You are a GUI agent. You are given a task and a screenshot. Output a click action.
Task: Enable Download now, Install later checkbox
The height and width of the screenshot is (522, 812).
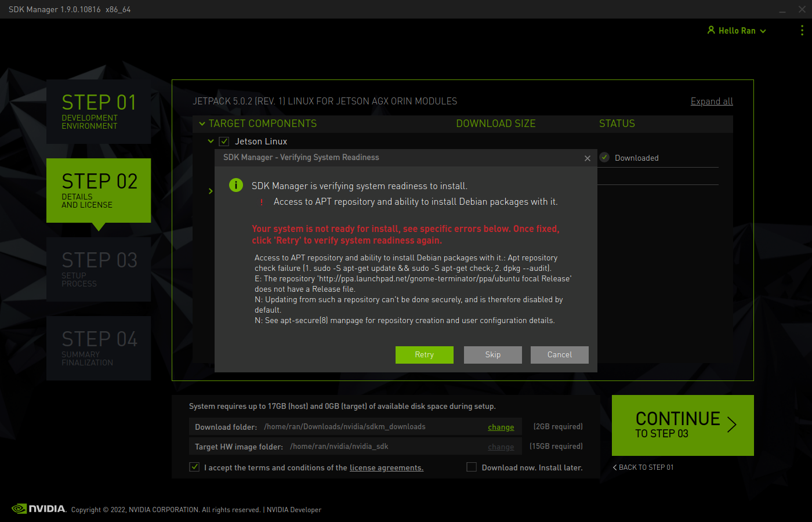coord(472,467)
